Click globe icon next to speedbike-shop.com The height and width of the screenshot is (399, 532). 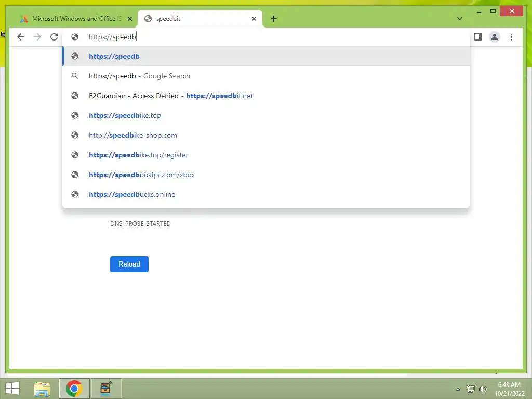click(x=75, y=135)
